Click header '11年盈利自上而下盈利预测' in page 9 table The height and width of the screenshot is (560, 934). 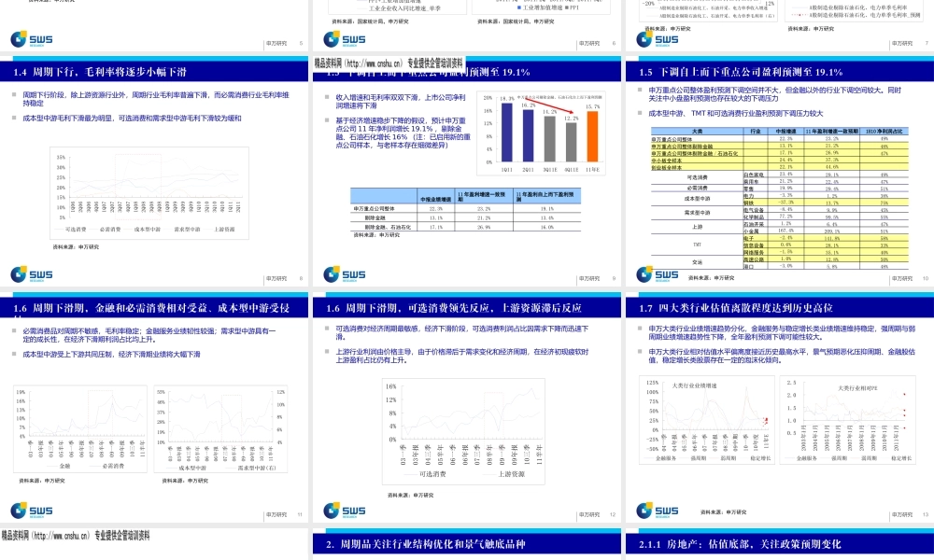[x=546, y=196]
